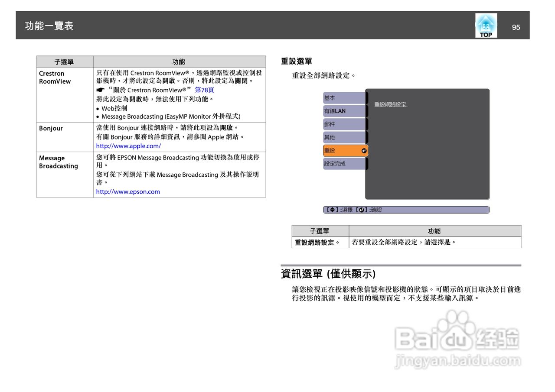Click the 資訊選單 (僅供顯示) heading
Image resolution: width=555 pixels, height=392 pixels.
tap(328, 274)
